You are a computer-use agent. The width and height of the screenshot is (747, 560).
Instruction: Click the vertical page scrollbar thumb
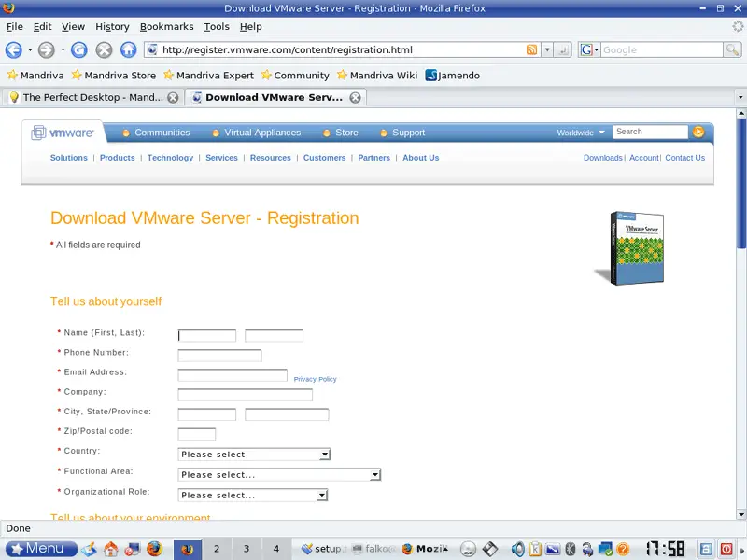point(740,183)
